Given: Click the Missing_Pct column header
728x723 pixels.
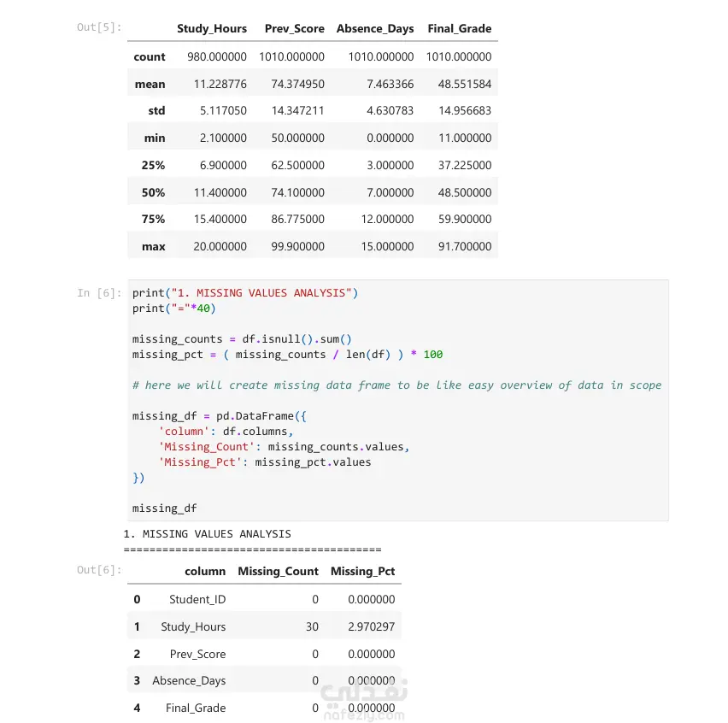Looking at the screenshot, I should pos(362,571).
